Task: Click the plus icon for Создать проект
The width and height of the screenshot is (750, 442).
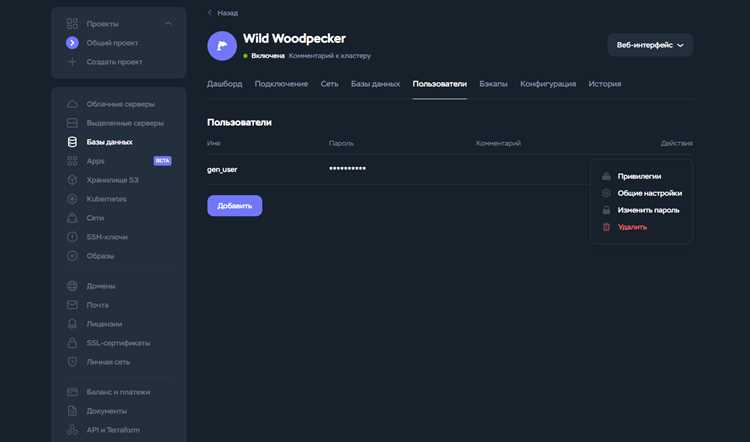Action: tap(72, 62)
